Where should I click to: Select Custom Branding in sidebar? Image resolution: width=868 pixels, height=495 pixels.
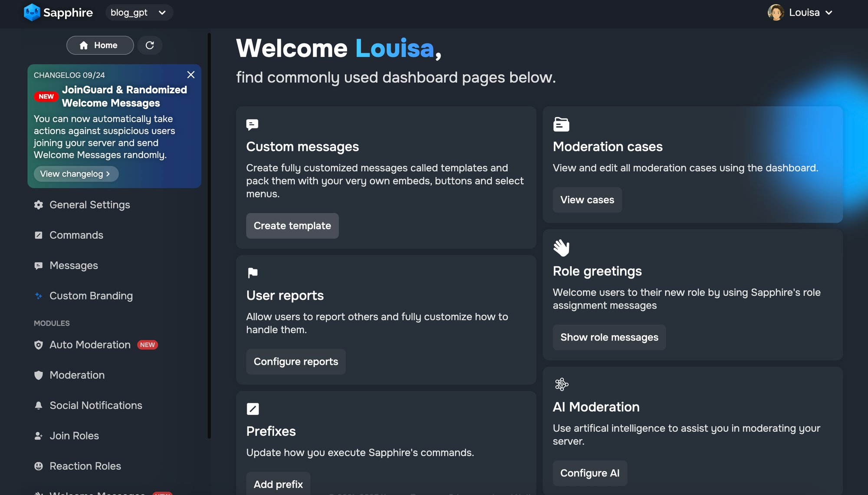(91, 296)
